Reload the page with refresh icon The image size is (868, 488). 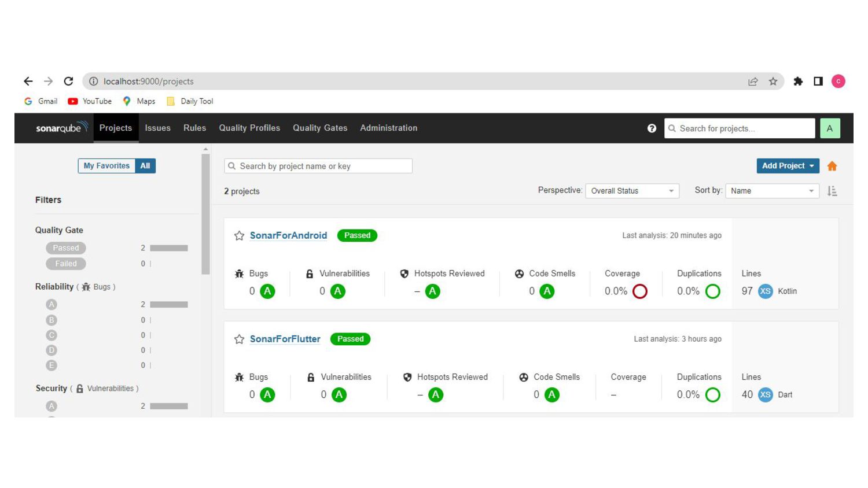click(x=68, y=82)
